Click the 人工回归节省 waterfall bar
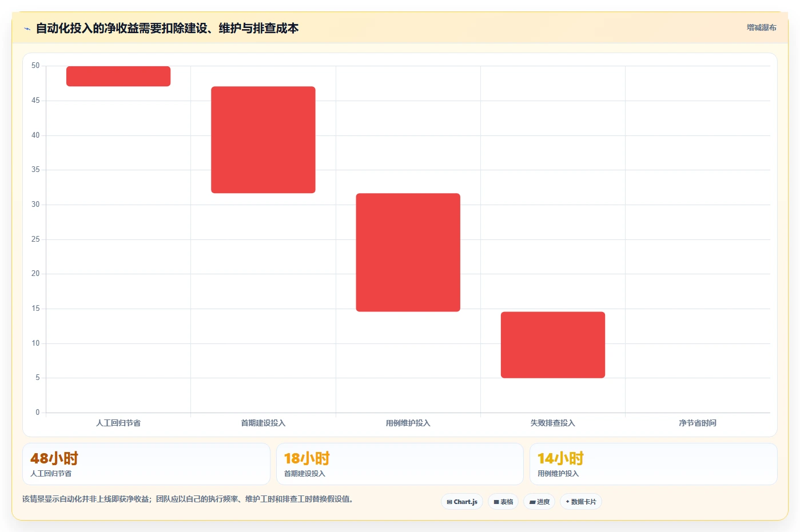 [118, 76]
